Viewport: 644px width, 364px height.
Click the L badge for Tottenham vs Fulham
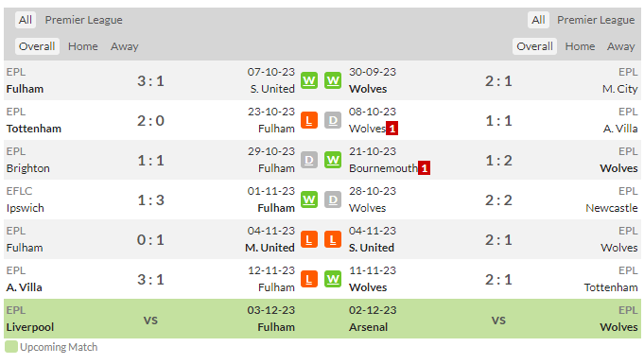coord(309,120)
